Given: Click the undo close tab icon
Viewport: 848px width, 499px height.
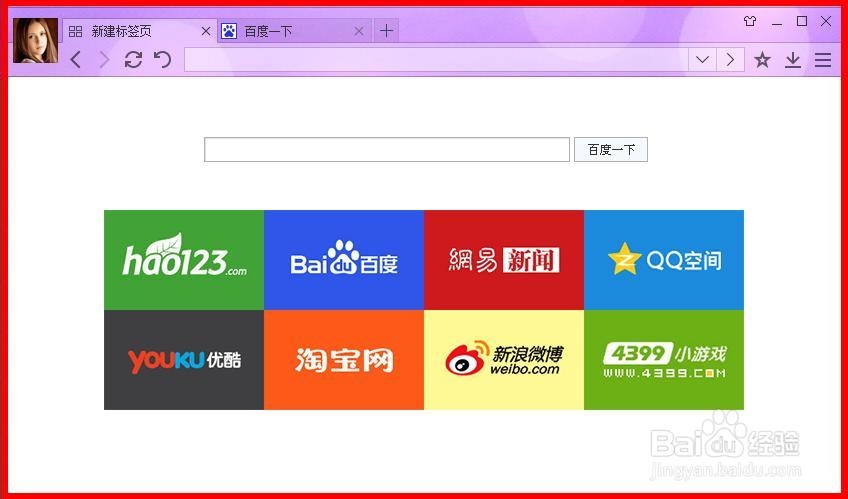Looking at the screenshot, I should [163, 59].
